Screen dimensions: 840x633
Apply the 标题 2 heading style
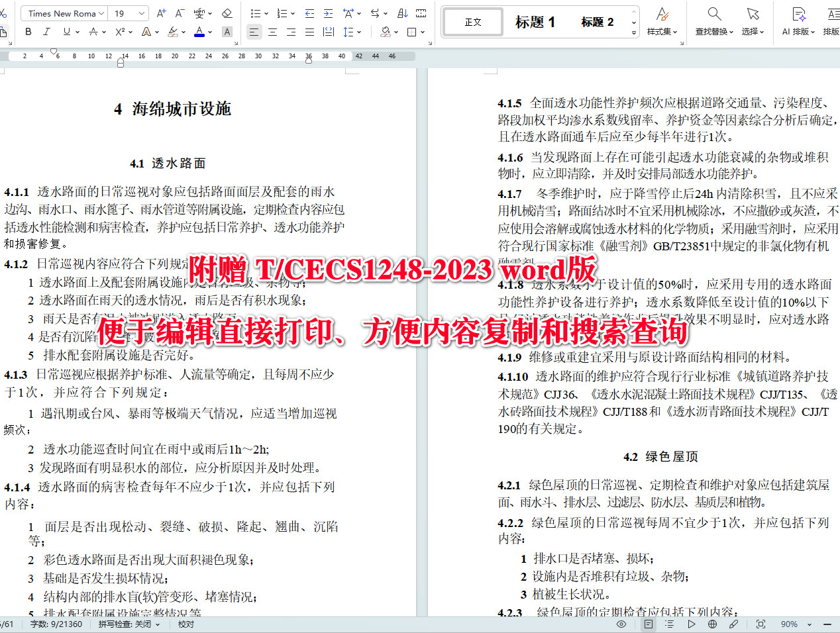[x=597, y=22]
